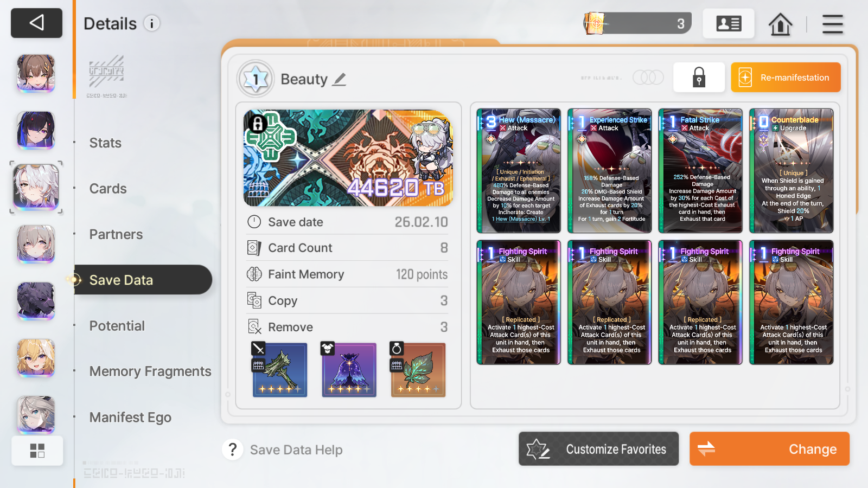Click the back arrow button
The width and height of the screenshot is (868, 488).
(x=36, y=23)
